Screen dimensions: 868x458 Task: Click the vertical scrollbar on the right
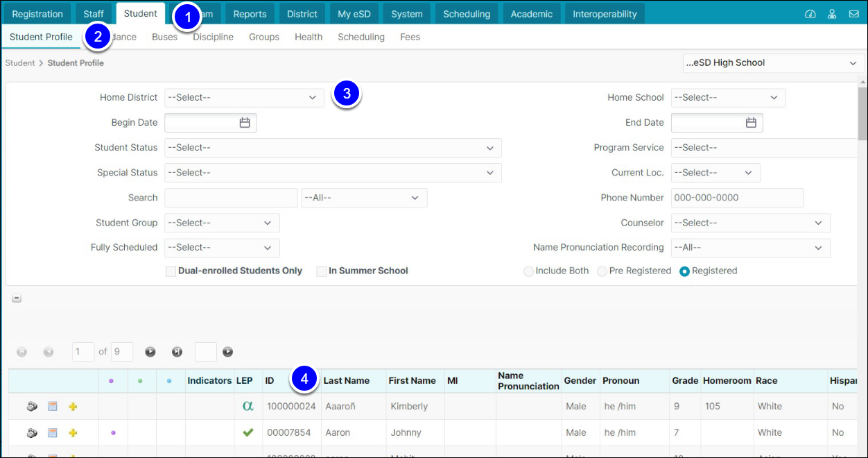[x=862, y=114]
